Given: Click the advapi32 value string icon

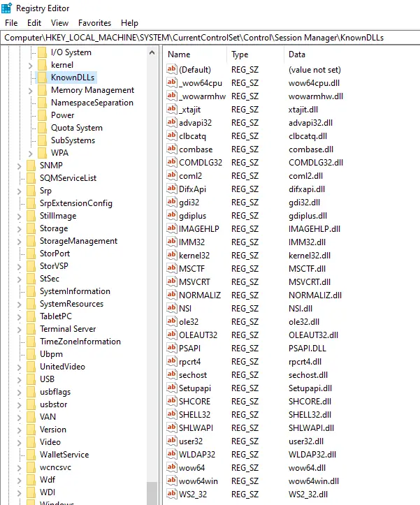Looking at the screenshot, I should (x=171, y=122).
